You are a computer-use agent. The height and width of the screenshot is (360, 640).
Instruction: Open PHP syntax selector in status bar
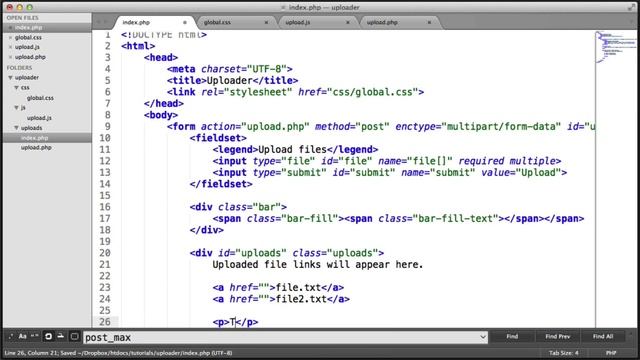(x=611, y=353)
